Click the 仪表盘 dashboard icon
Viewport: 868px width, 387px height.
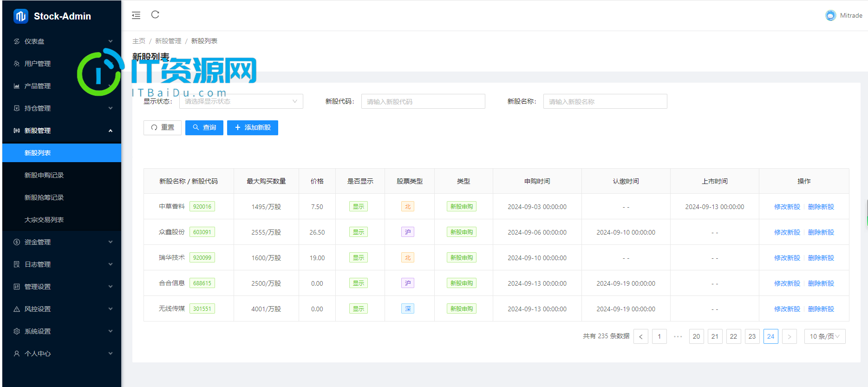tap(17, 41)
